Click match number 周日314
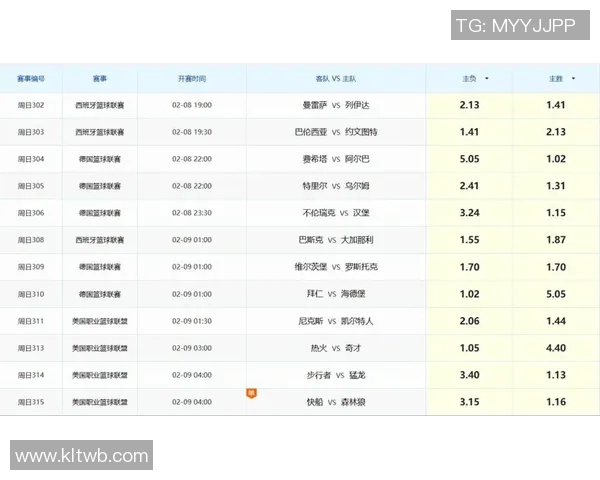The width and height of the screenshot is (600, 480). [31, 375]
